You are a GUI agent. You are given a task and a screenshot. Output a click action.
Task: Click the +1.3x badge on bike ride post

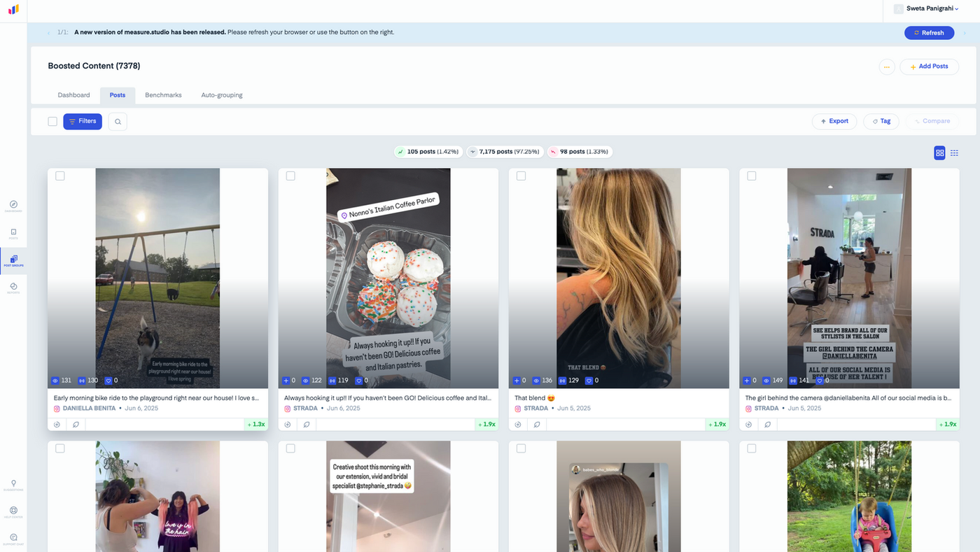pos(256,424)
